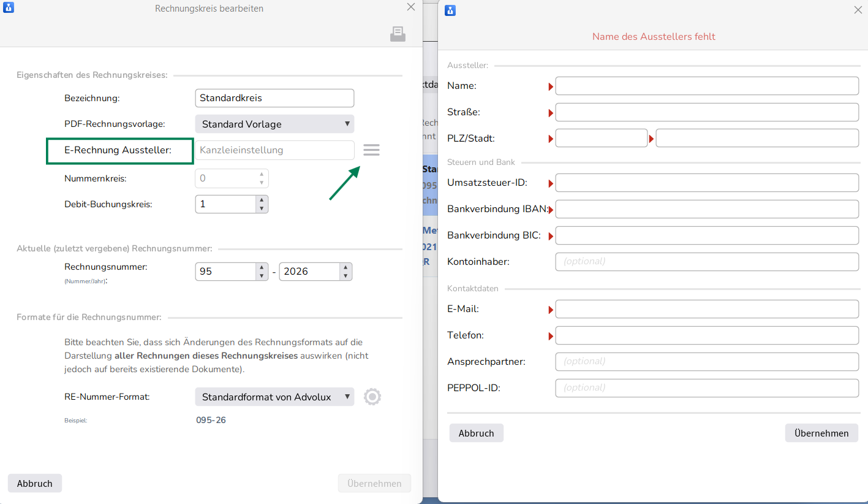Click the Advolux app icon in right dialog
Viewport: 868px width, 504px height.
tap(450, 10)
